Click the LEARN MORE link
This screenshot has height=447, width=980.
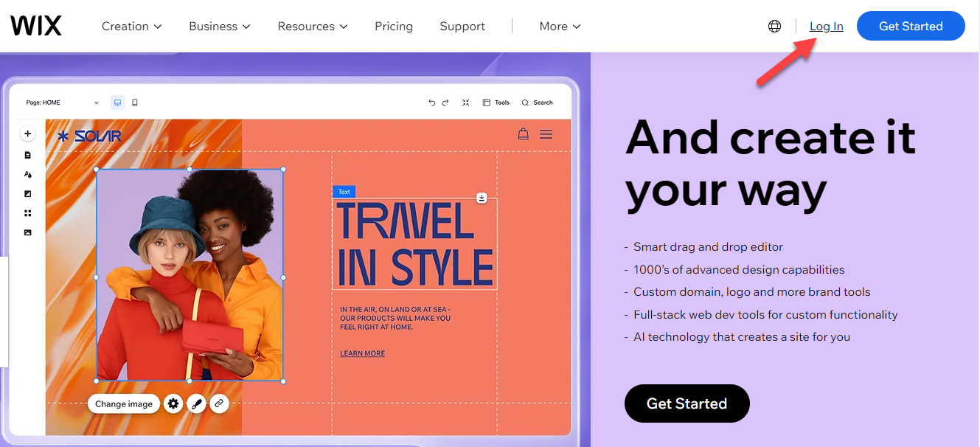point(362,353)
